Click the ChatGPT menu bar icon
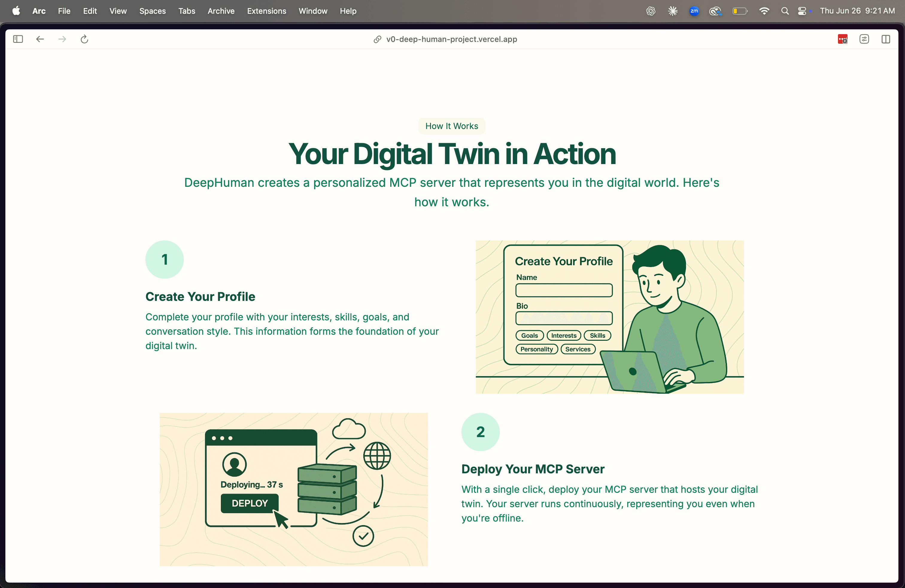 tap(651, 11)
